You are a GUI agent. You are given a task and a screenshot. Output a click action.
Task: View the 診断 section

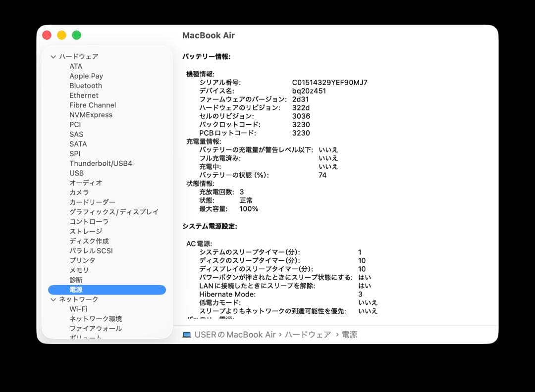pyautogui.click(x=76, y=280)
